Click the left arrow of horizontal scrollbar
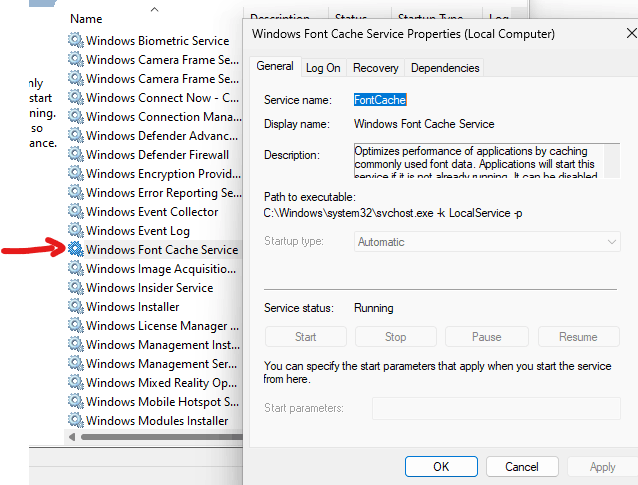 72,437
